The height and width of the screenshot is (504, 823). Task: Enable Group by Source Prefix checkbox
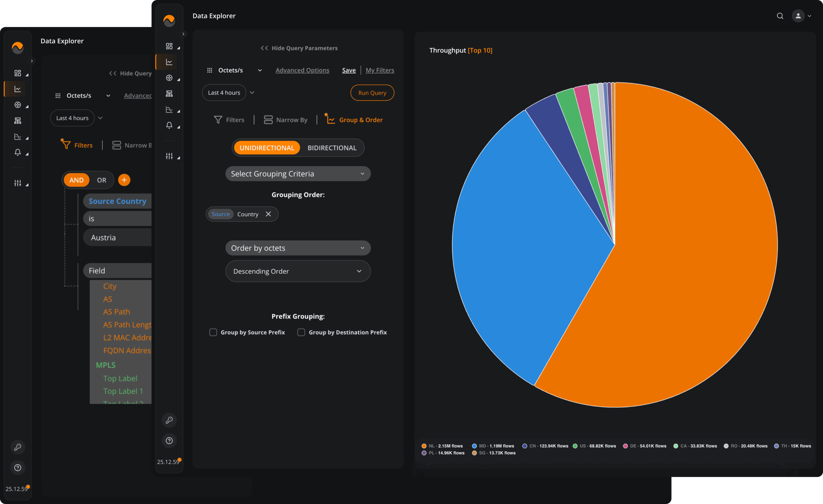(213, 332)
